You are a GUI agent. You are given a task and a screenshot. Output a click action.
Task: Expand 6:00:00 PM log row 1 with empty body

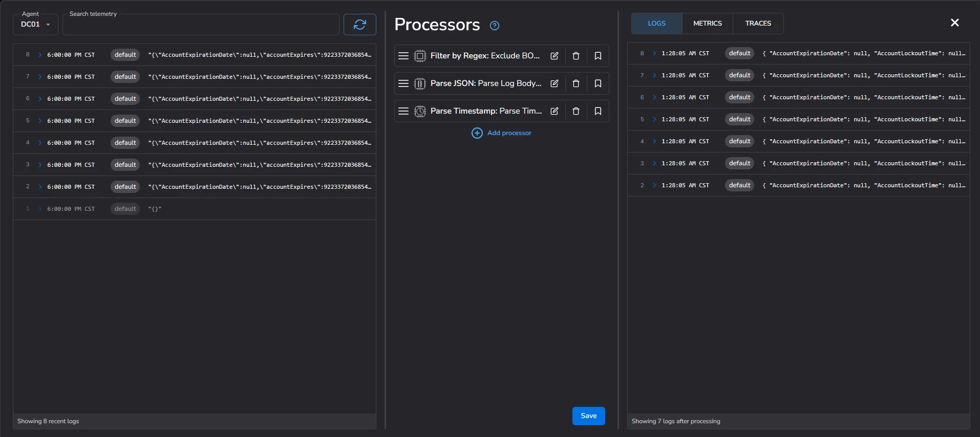[x=39, y=209]
